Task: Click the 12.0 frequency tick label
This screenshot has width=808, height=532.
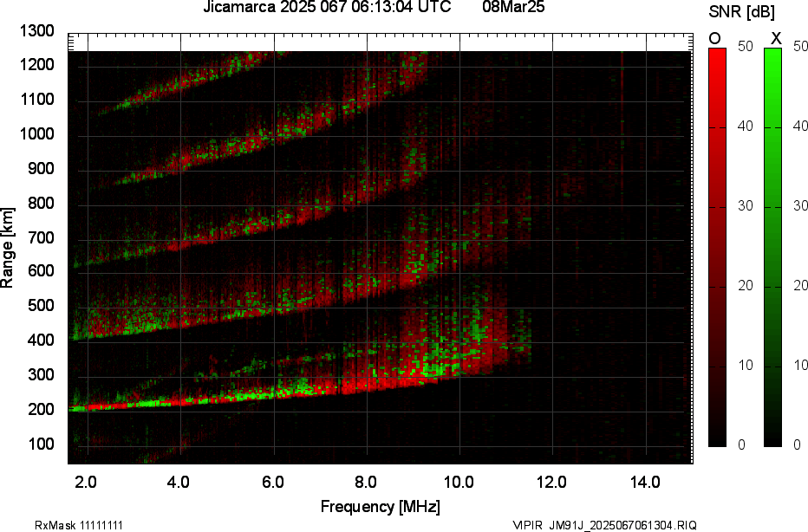Action: 552,483
